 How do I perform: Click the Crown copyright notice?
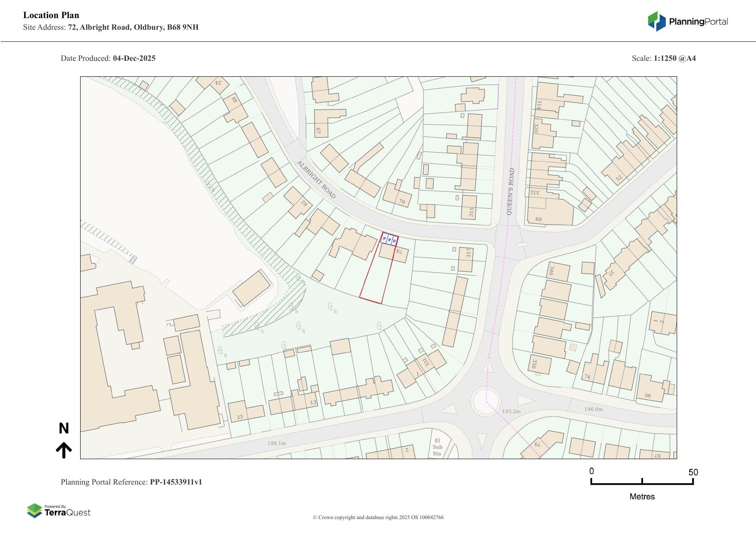pos(378,517)
